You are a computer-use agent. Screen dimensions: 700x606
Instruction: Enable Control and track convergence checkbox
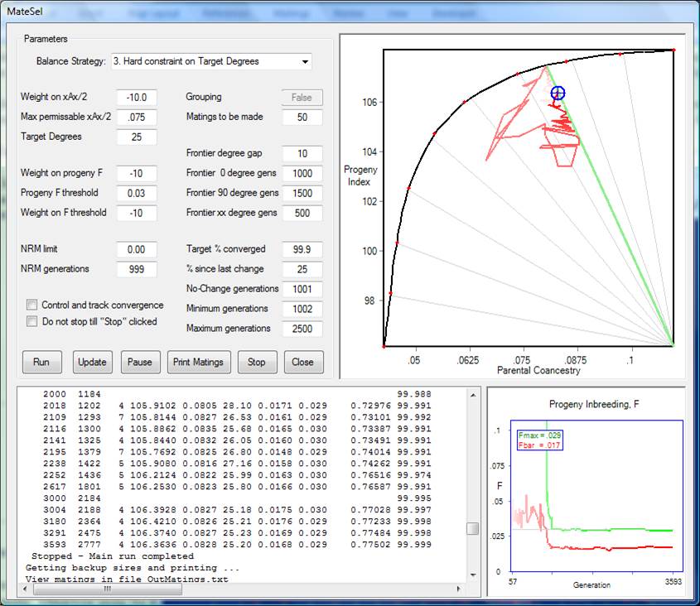[31, 305]
